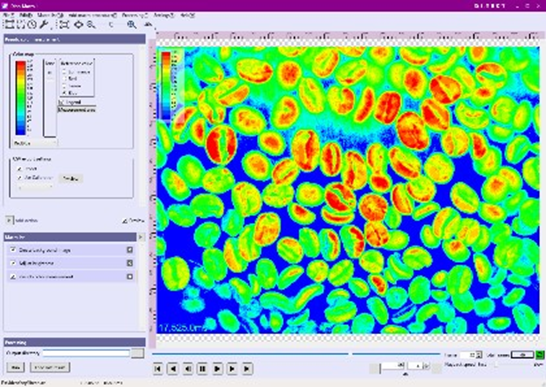The image size is (546, 387).
Task: Open the second menu in menu bar
Action: tap(26, 15)
